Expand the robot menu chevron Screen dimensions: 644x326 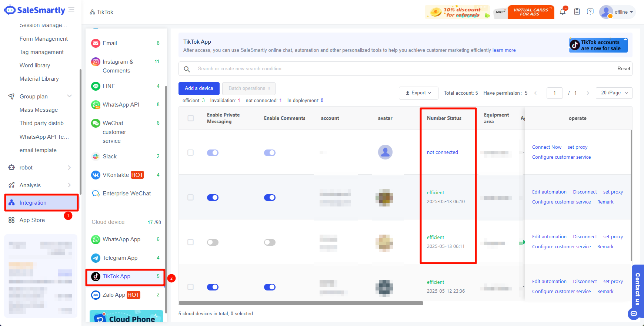(69, 168)
